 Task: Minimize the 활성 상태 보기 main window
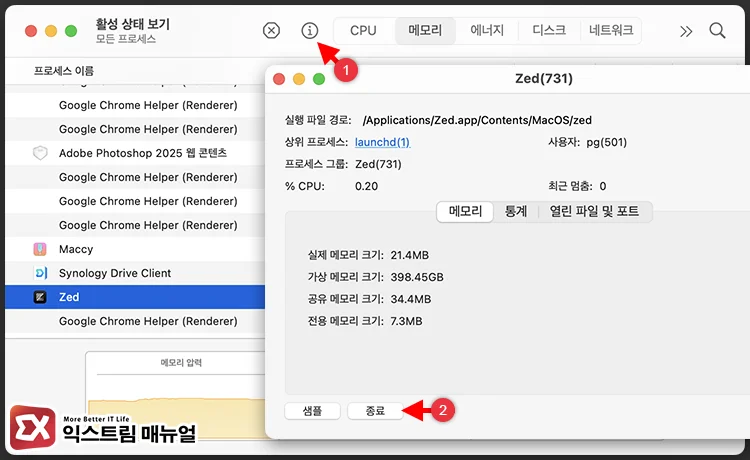click(51, 31)
